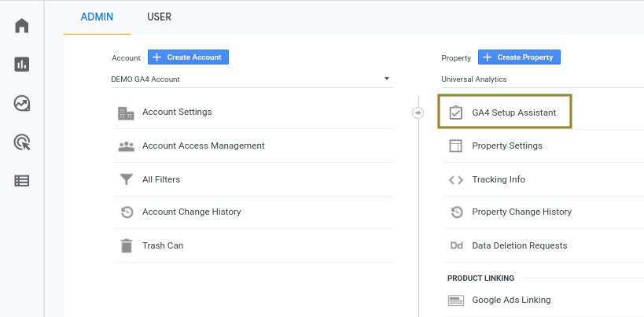Click the All Filters funnel icon
Screen dimensions: 644x317
tap(126, 179)
